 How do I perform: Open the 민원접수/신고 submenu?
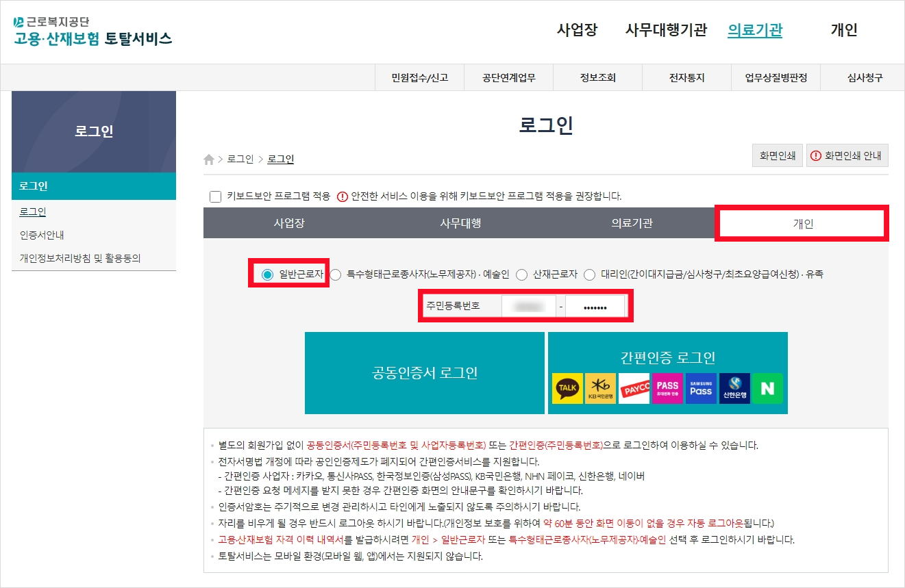pyautogui.click(x=419, y=77)
